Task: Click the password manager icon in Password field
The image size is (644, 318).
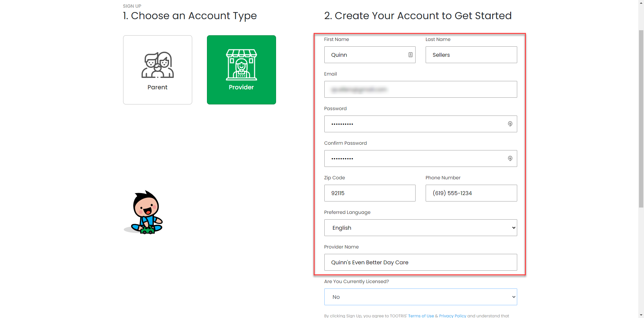Action: click(x=510, y=124)
